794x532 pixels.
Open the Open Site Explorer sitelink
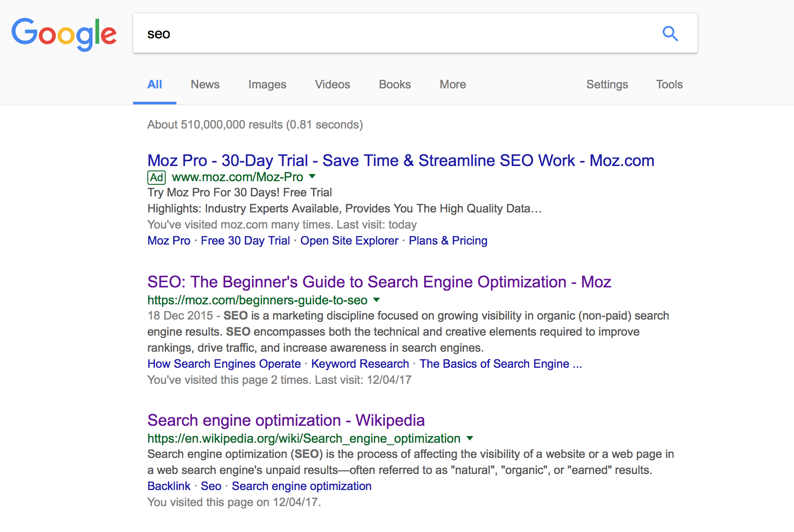349,241
